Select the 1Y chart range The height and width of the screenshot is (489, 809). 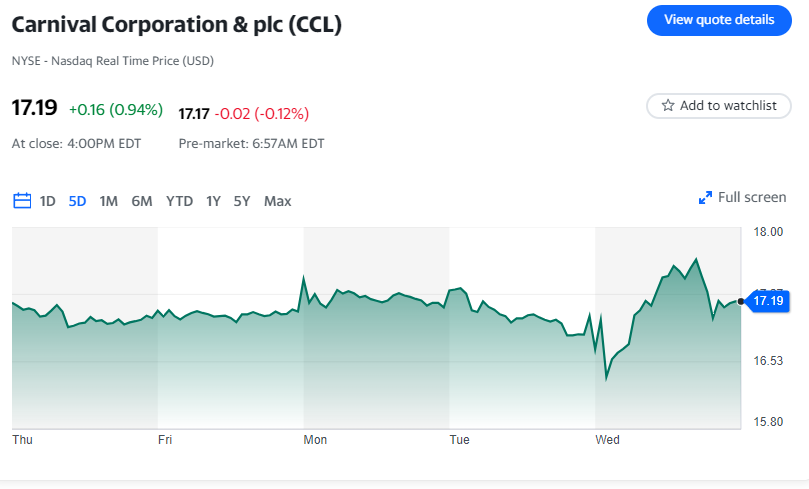[213, 201]
